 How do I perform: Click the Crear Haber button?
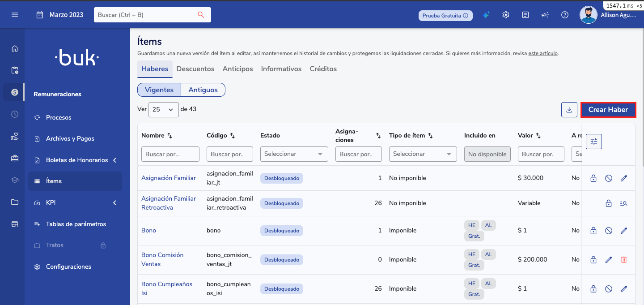click(608, 110)
